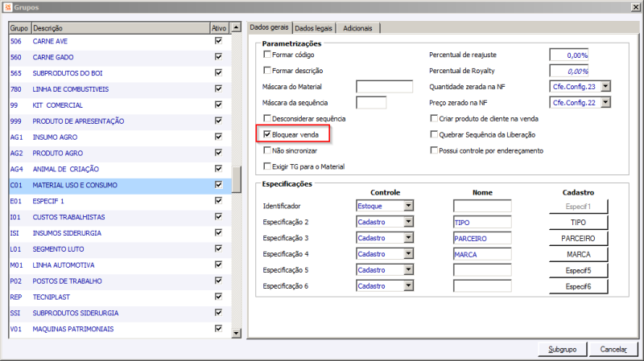The image size is (644, 361).
Task: Expand Especificação 4 Controle dropdown
Action: pos(408,254)
